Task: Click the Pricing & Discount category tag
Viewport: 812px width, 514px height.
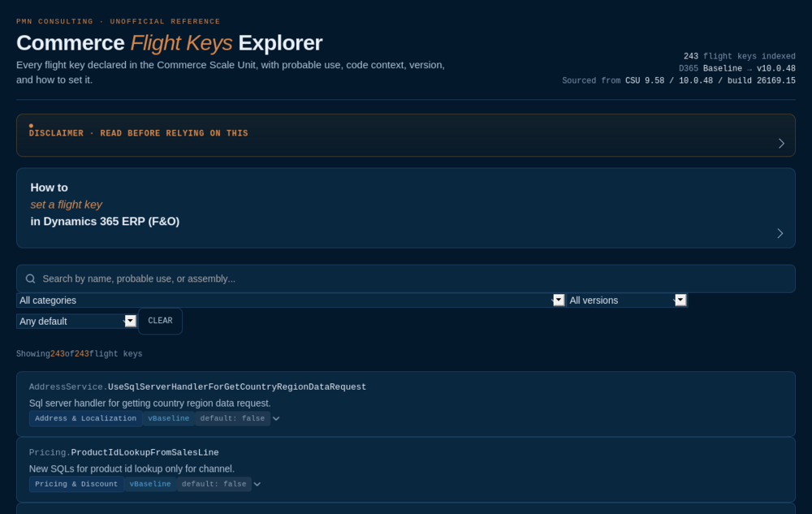Action: (76, 484)
